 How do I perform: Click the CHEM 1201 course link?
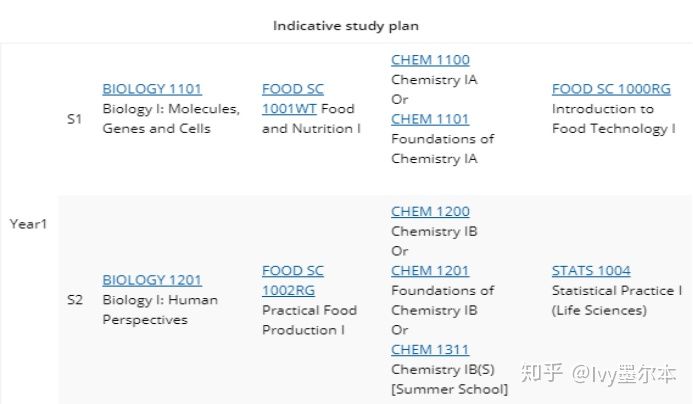[x=430, y=271]
